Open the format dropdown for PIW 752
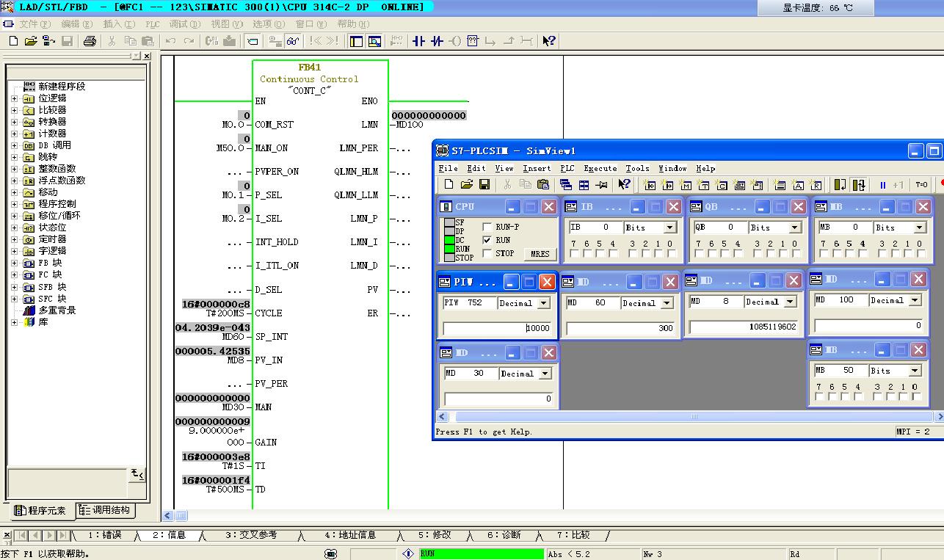The height and width of the screenshot is (560, 944). pos(544,303)
